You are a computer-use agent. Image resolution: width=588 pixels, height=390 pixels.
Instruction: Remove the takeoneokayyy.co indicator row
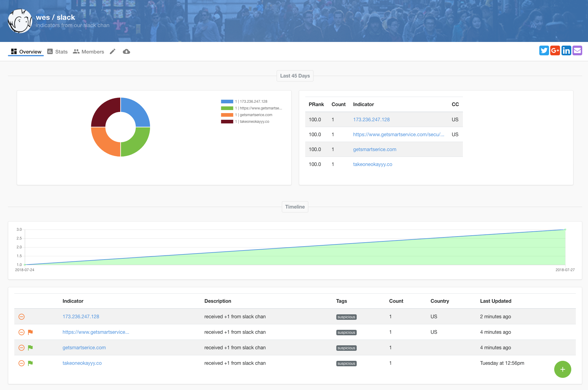coord(22,363)
